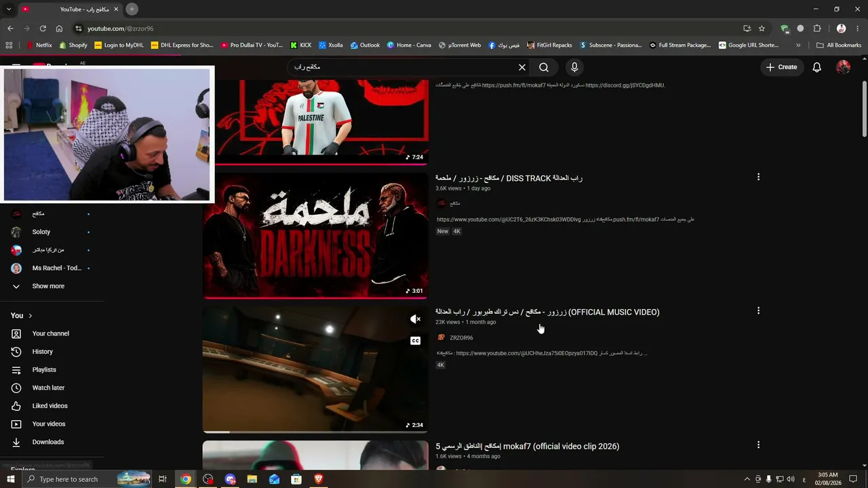Click the Windows taskbar search box
868x488 pixels.
tap(87, 479)
